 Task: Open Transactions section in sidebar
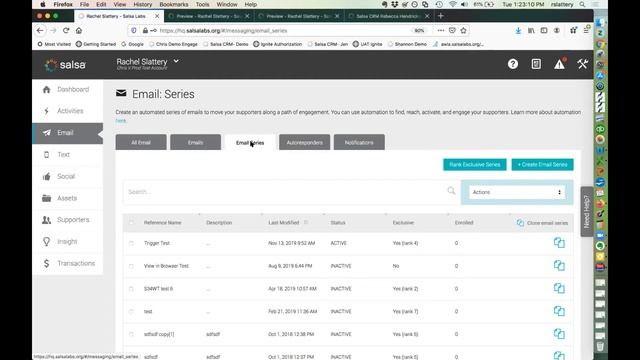[68, 263]
